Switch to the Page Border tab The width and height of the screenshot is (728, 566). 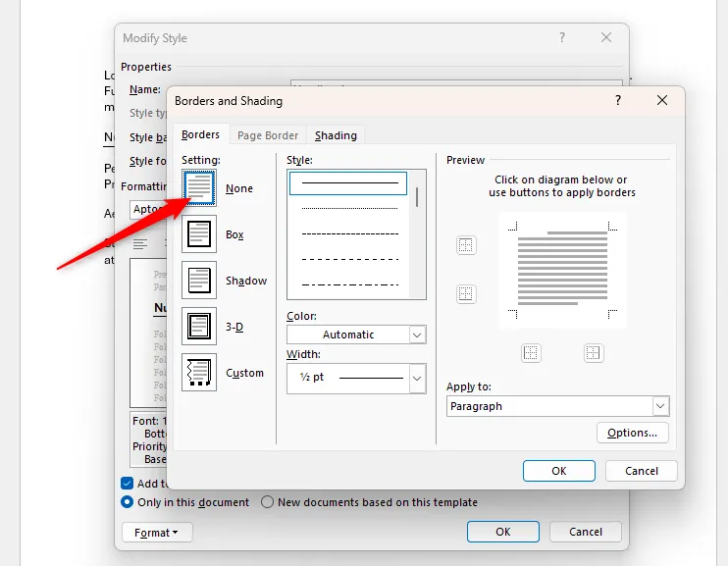point(267,135)
